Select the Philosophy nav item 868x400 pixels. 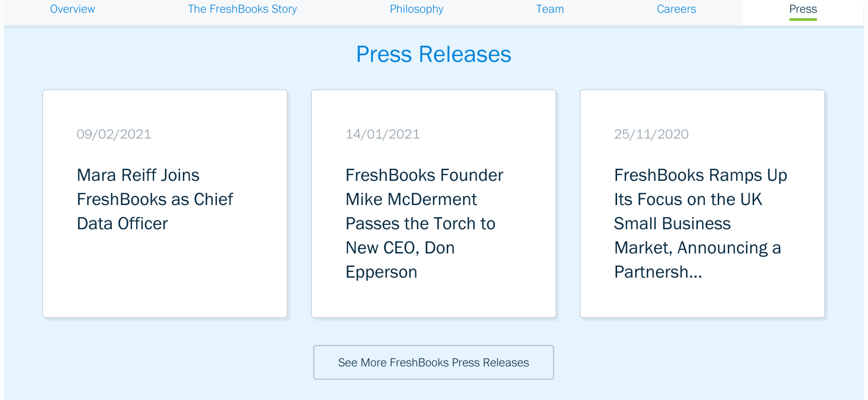416,9
